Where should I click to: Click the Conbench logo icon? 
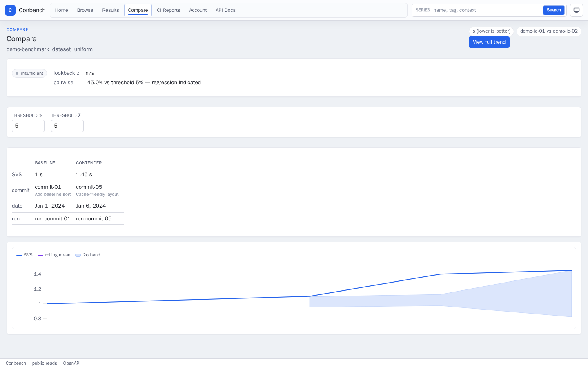(10, 10)
